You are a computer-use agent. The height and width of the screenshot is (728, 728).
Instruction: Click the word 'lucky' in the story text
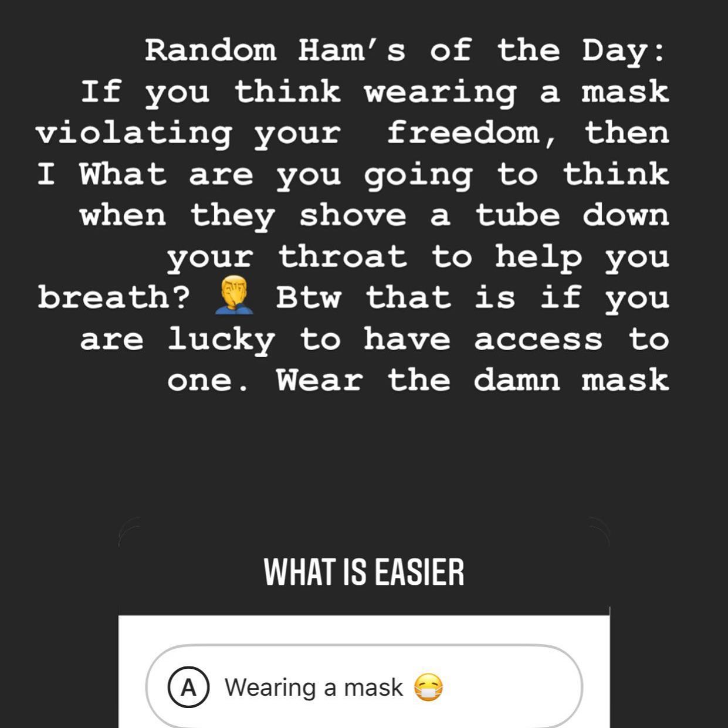[221, 340]
